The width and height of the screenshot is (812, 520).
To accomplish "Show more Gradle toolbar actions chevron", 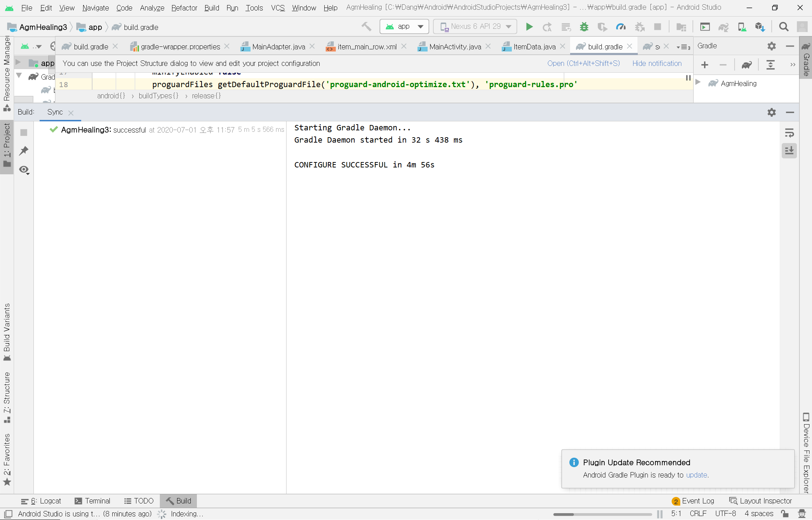I will pyautogui.click(x=793, y=65).
